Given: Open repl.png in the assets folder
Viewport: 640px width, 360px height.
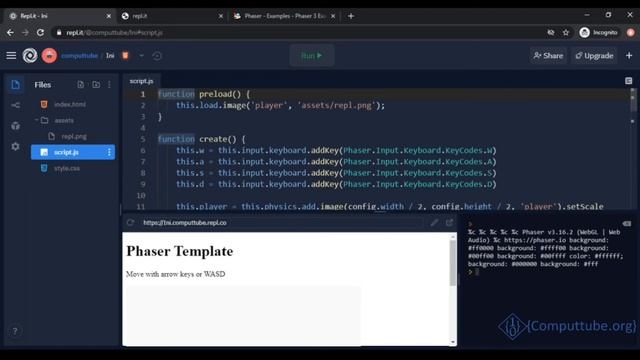Looking at the screenshot, I should (x=73, y=136).
